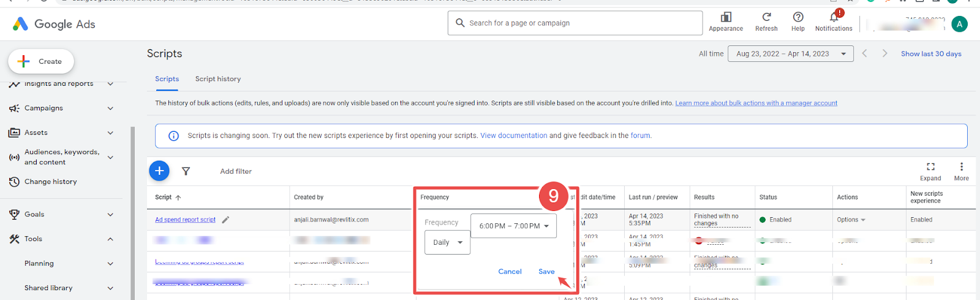Click the left sidebar scrollbar
The height and width of the screenshot is (300, 980).
(132, 213)
